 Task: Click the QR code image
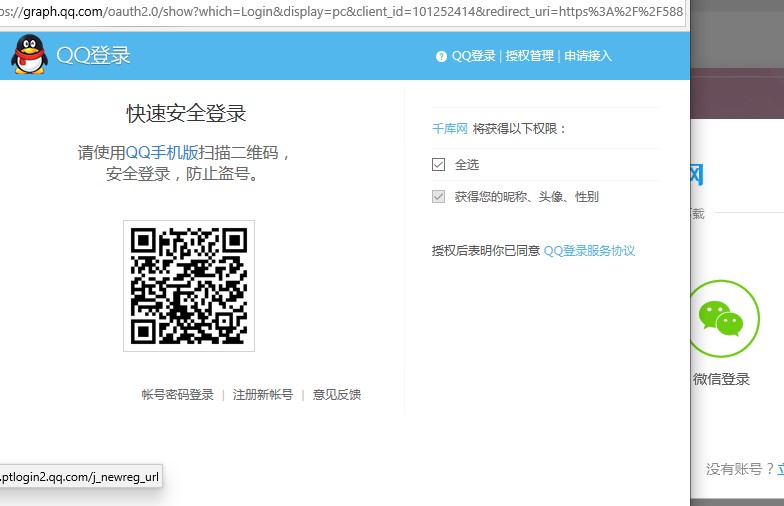coord(189,286)
